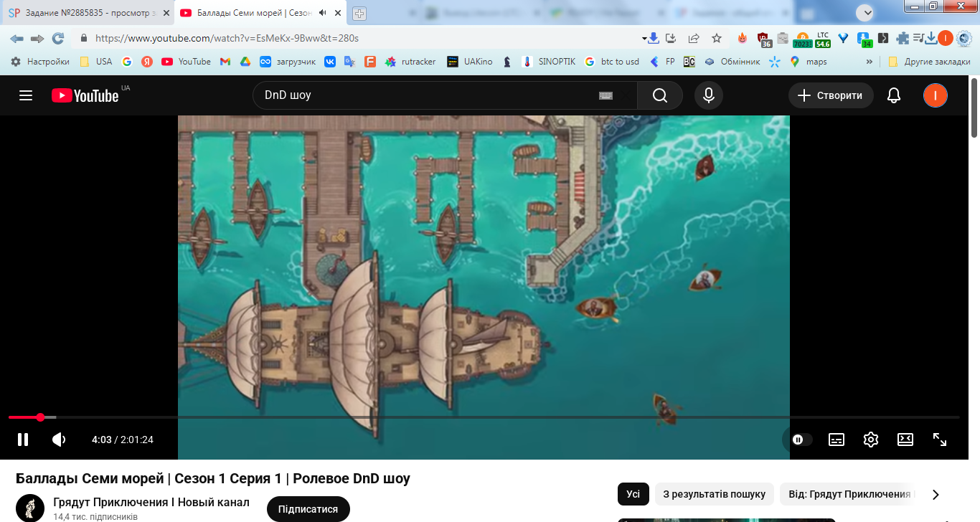The image size is (980, 522).
Task: Mute the YouTube tab via its speaker icon
Action: (x=323, y=13)
